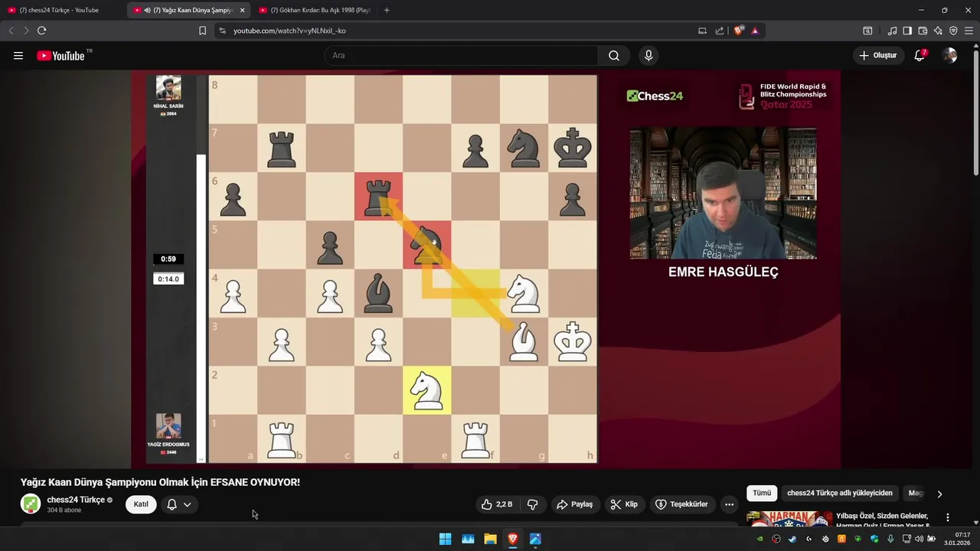
Task: Open the YouTube hamburger guide menu
Action: coord(18,55)
